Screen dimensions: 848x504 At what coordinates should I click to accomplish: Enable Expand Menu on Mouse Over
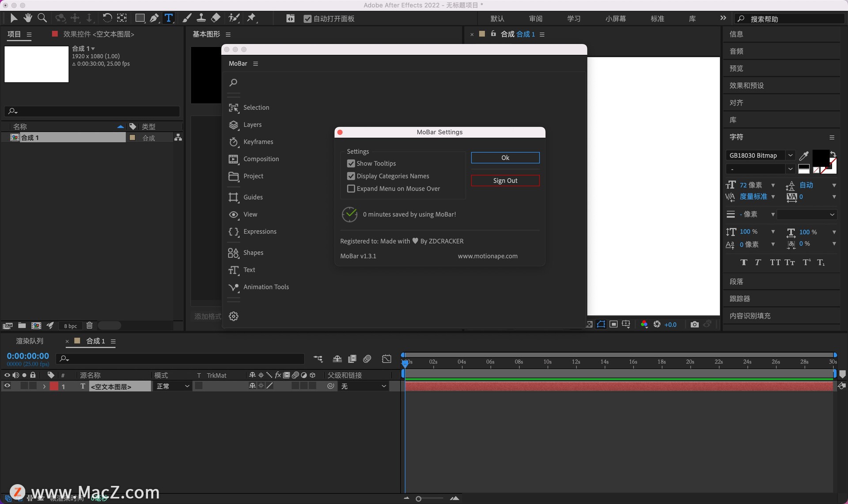point(351,188)
